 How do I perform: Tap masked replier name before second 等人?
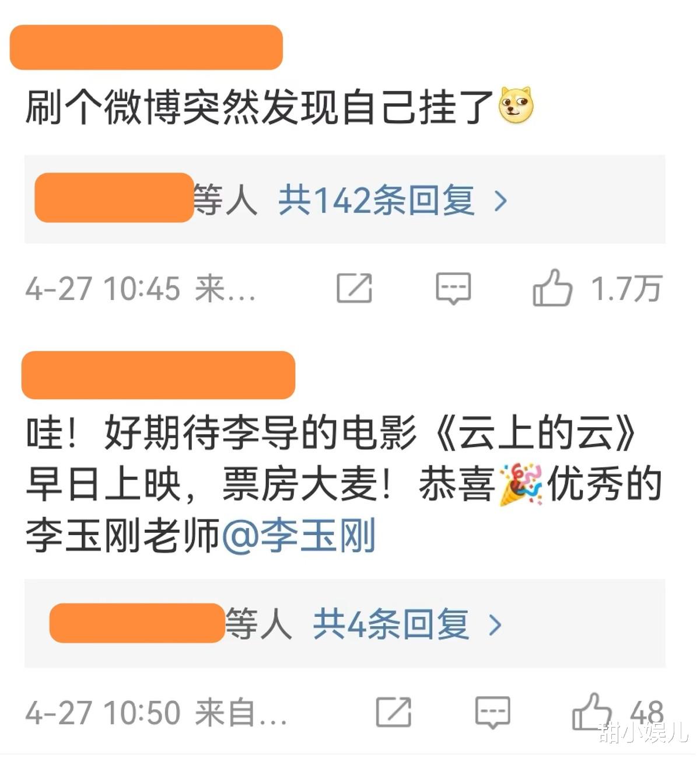tap(137, 623)
